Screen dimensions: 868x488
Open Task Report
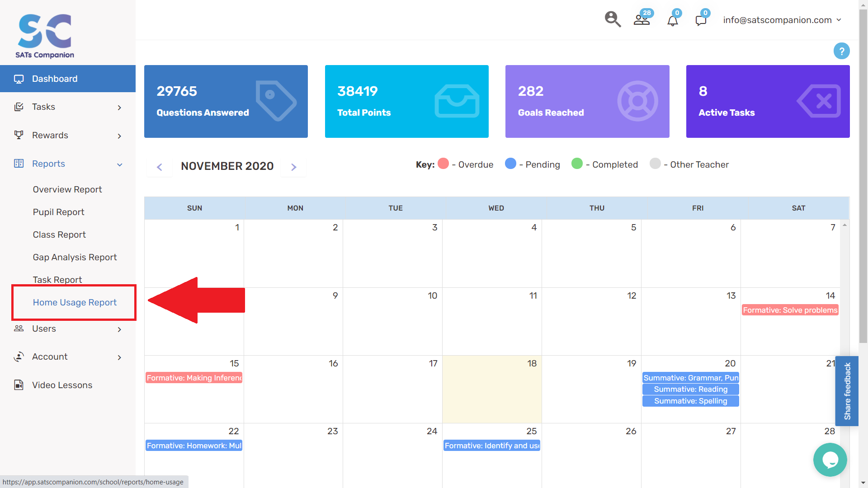point(57,280)
